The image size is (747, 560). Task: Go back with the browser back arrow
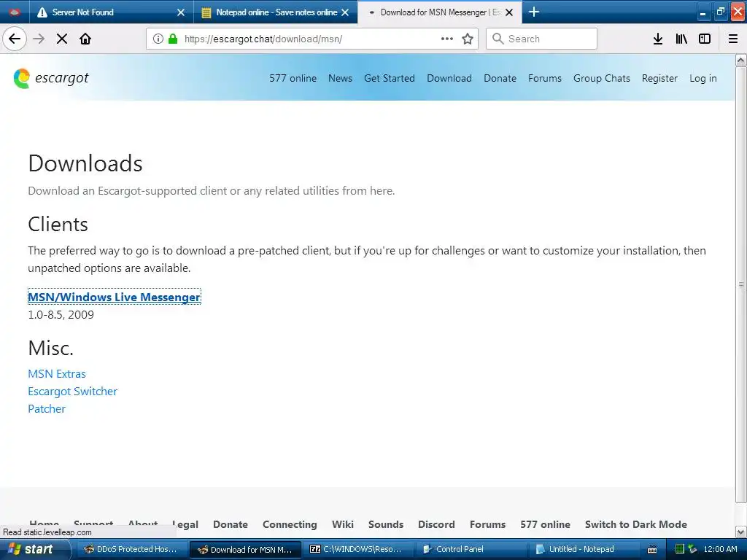[15, 39]
